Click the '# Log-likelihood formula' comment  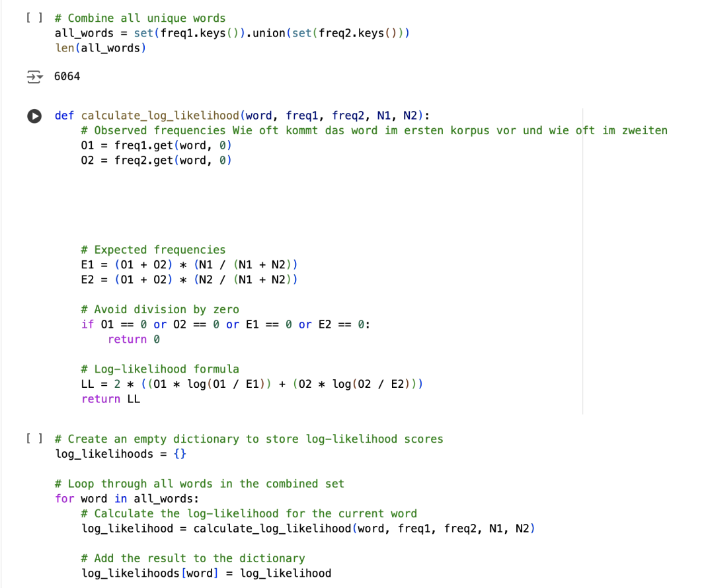coord(160,369)
